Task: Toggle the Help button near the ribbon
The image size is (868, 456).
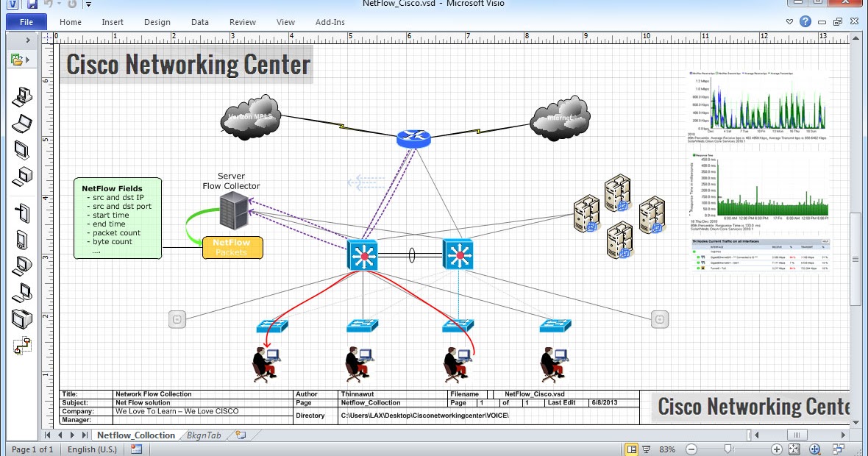Action: click(x=805, y=21)
